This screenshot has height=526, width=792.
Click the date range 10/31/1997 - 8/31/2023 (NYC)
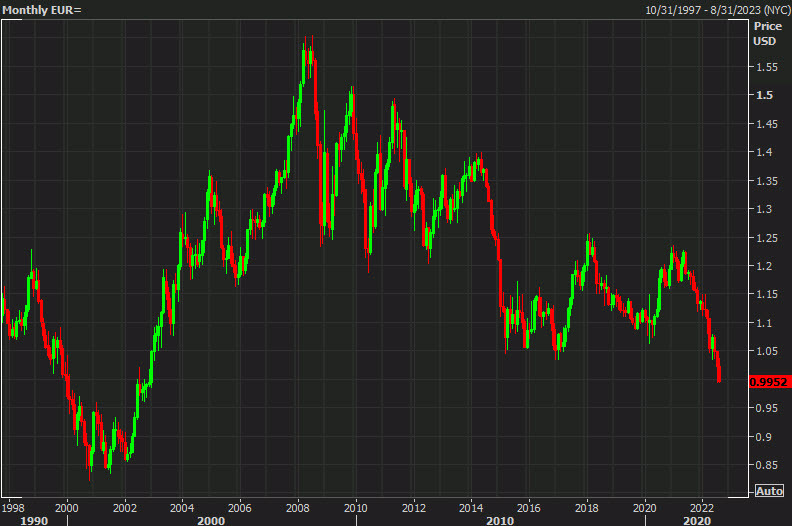click(x=717, y=10)
